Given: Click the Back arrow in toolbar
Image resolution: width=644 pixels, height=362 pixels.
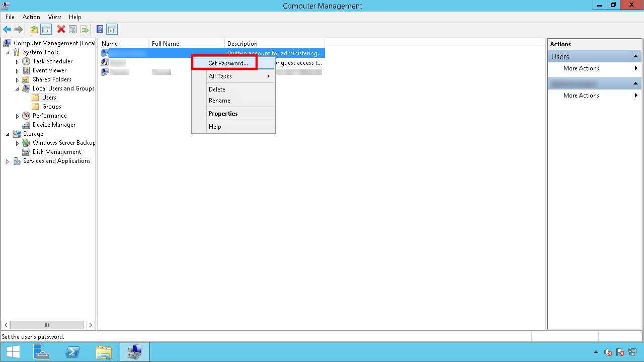Looking at the screenshot, I should click(x=7, y=30).
